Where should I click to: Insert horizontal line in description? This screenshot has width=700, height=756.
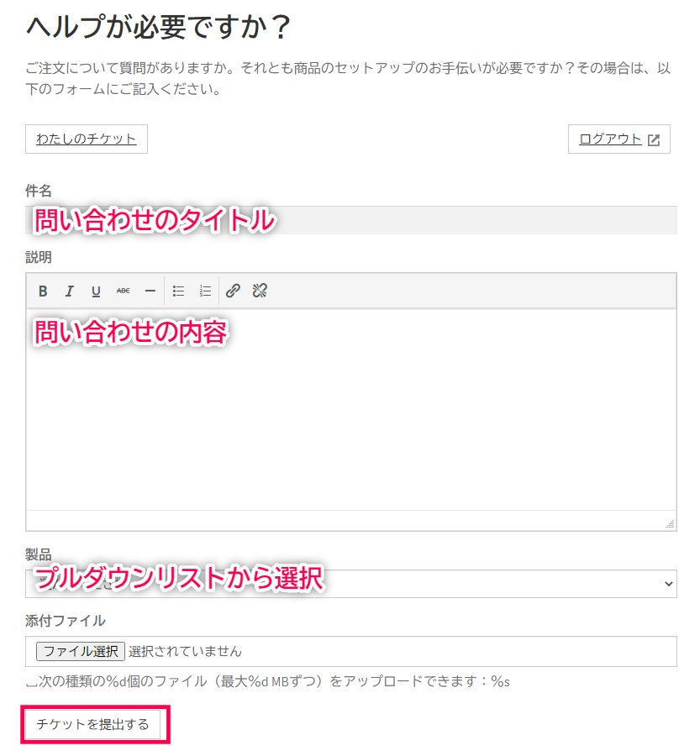coord(150,291)
